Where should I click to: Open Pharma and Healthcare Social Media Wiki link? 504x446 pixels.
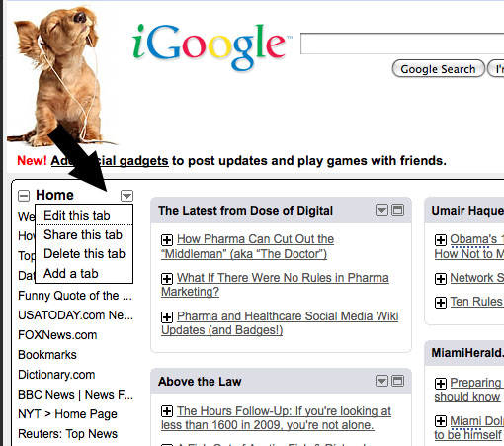click(x=280, y=323)
